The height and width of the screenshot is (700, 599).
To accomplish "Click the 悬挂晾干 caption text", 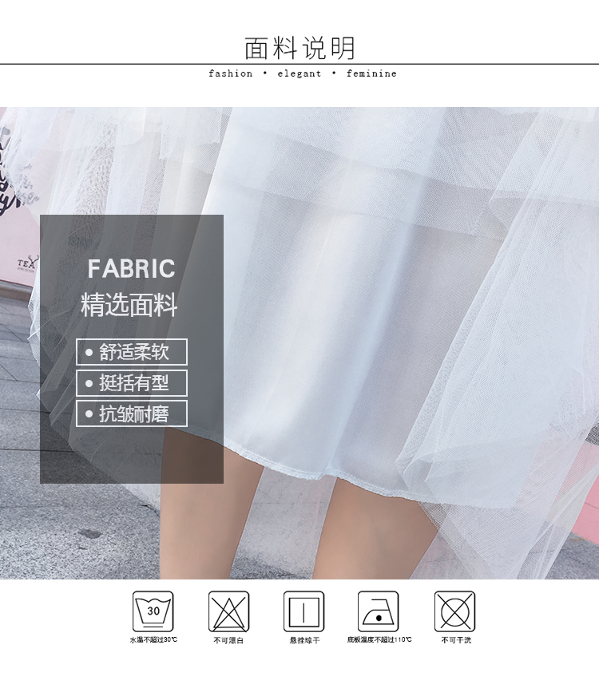I will (304, 640).
